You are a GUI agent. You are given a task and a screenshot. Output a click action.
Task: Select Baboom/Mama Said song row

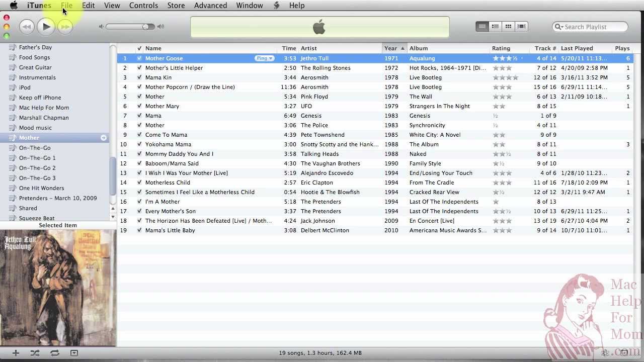coord(375,163)
